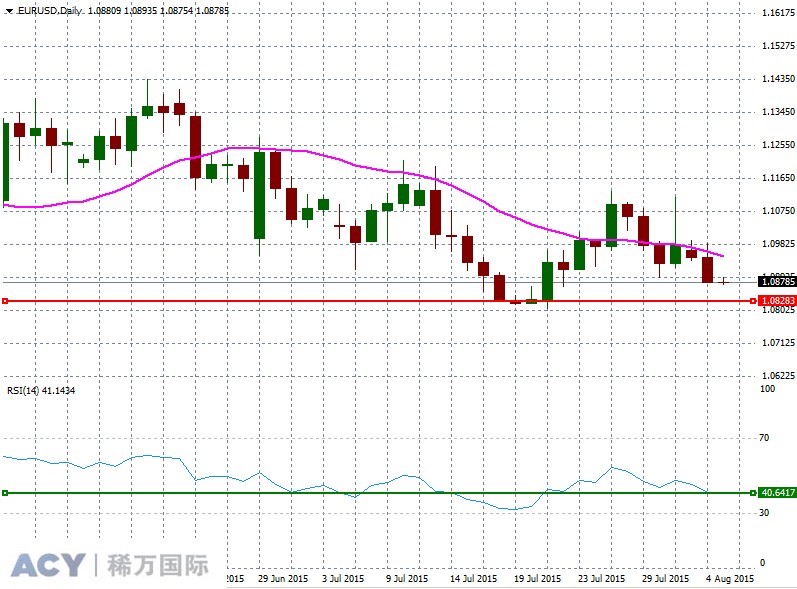Click the 1.15275 price axis label
The height and width of the screenshot is (589, 797).
(x=778, y=46)
